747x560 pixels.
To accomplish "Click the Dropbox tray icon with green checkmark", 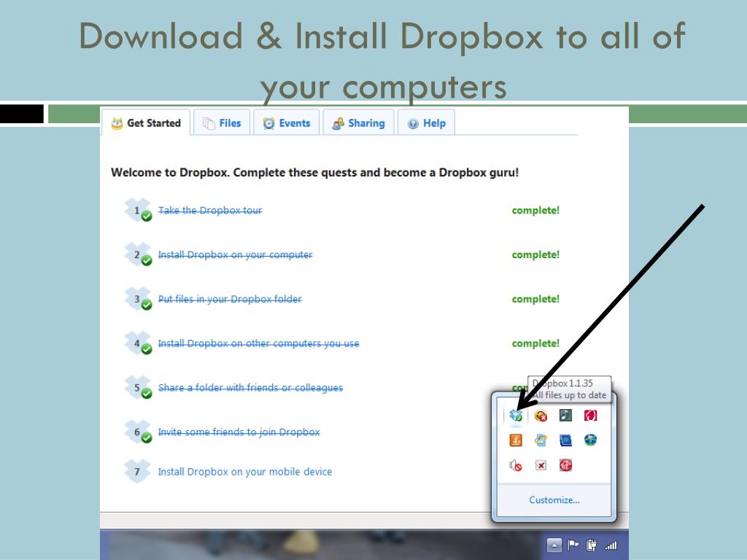I will [516, 416].
